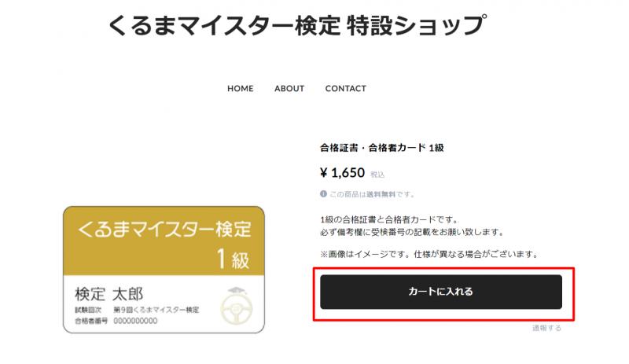Click the 通報する report link
The width and height of the screenshot is (629, 364).
(x=546, y=328)
